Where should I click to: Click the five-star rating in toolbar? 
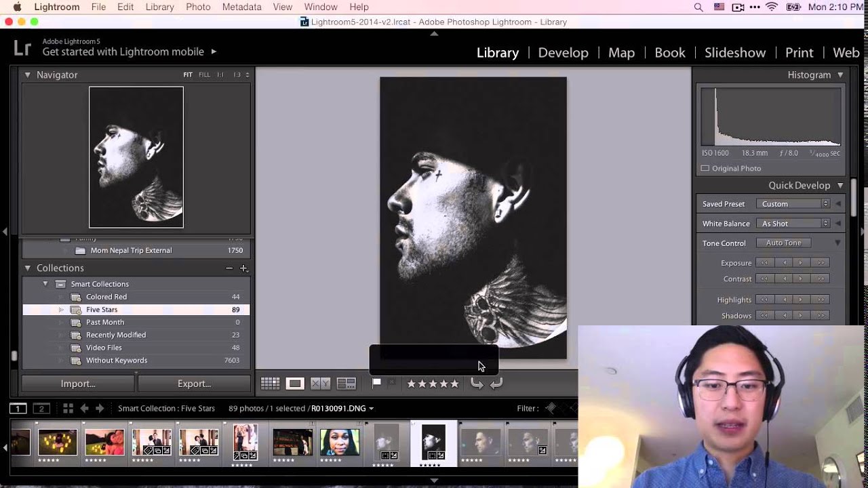pyautogui.click(x=433, y=384)
